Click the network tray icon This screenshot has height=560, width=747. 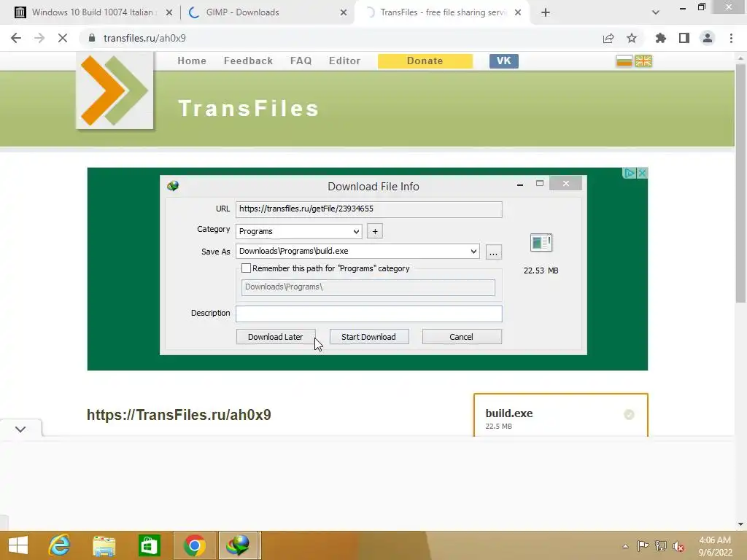pyautogui.click(x=661, y=546)
